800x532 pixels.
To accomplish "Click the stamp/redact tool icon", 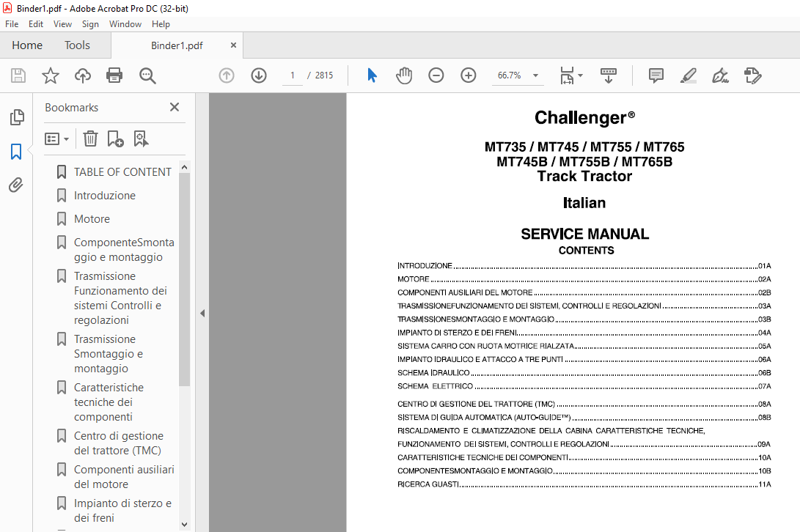I will (x=752, y=75).
